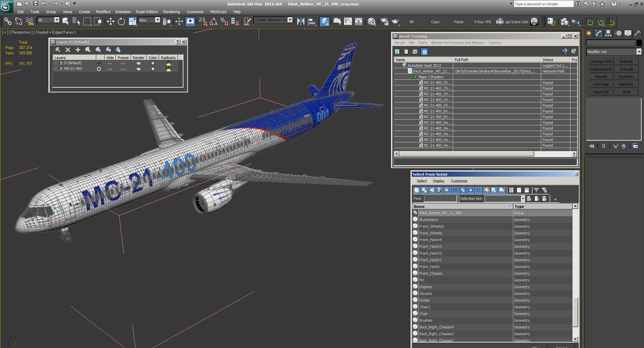
Task: Click the V-Ray VFB toolbar button
Action: tap(482, 22)
